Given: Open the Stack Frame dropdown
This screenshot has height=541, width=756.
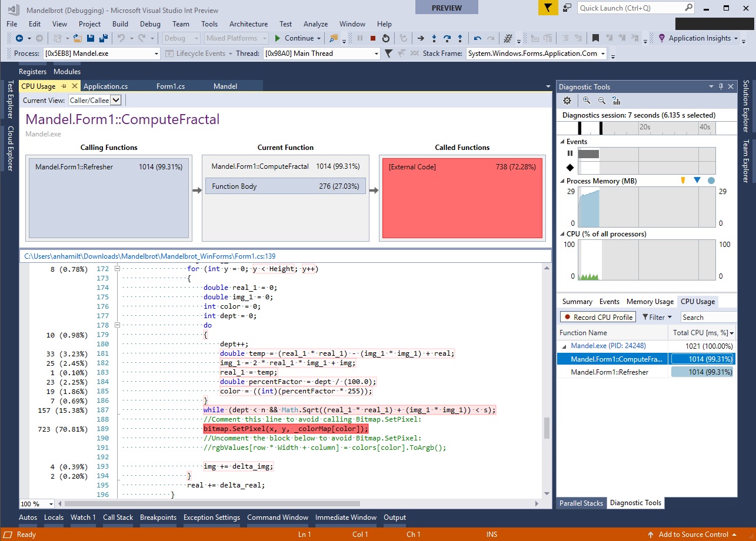Looking at the screenshot, I should coord(537,54).
